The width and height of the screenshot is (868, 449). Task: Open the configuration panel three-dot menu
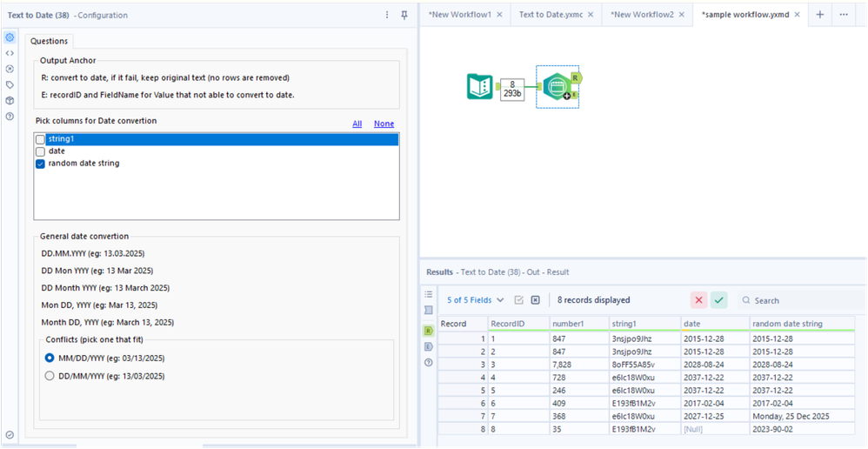387,15
